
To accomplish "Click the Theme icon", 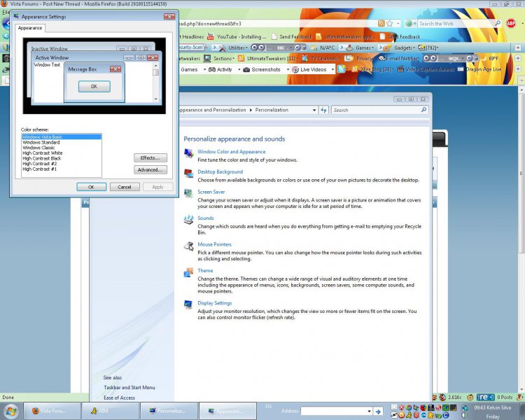I will click(188, 272).
